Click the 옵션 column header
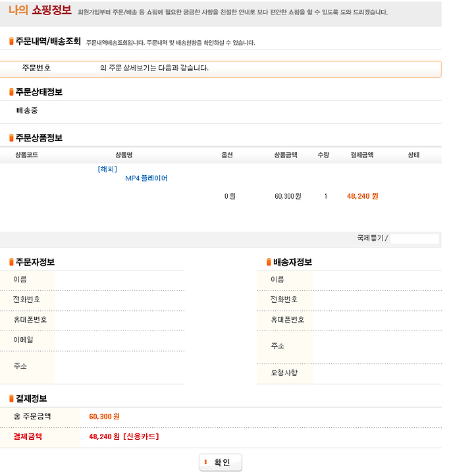The width and height of the screenshot is (474, 476). tap(227, 155)
